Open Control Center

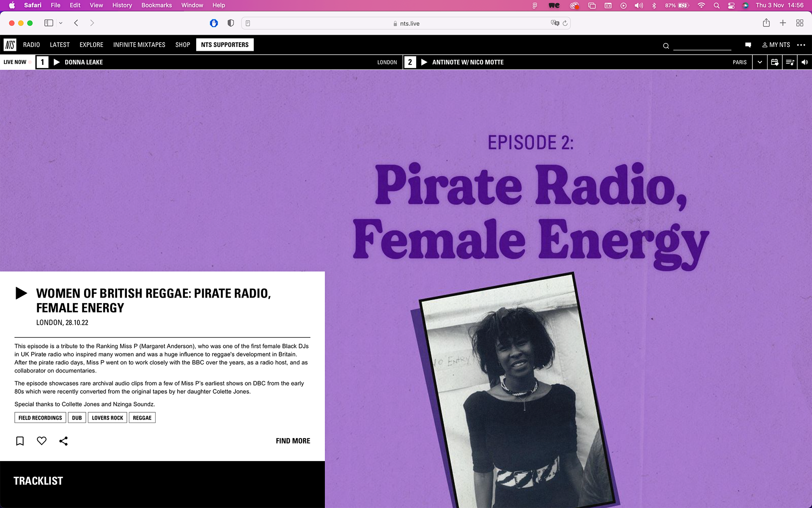[x=731, y=6]
